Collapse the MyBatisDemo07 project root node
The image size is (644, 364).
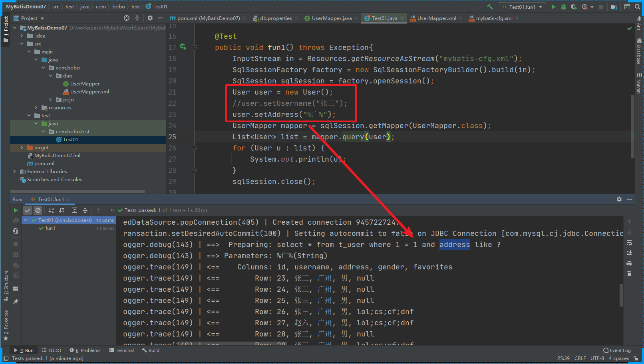(15, 28)
